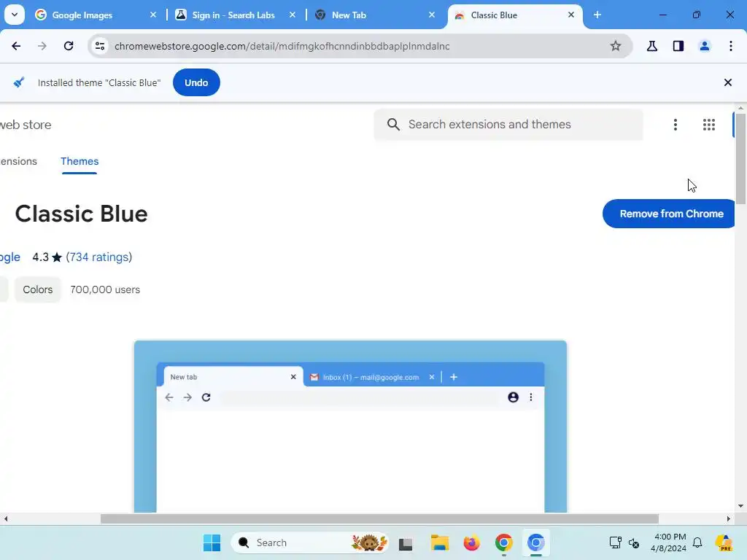
Task: Click the Classic Blue heading
Action: pos(82,214)
